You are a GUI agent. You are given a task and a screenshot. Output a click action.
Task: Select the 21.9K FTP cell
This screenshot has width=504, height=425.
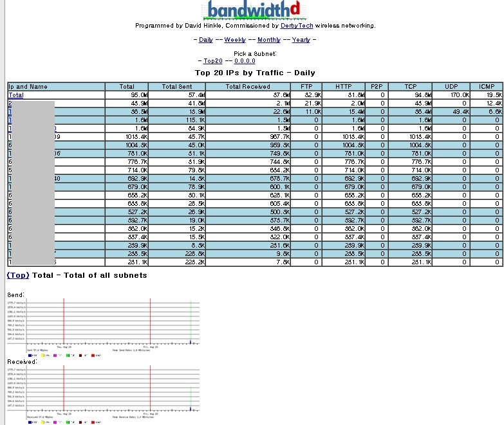306,104
